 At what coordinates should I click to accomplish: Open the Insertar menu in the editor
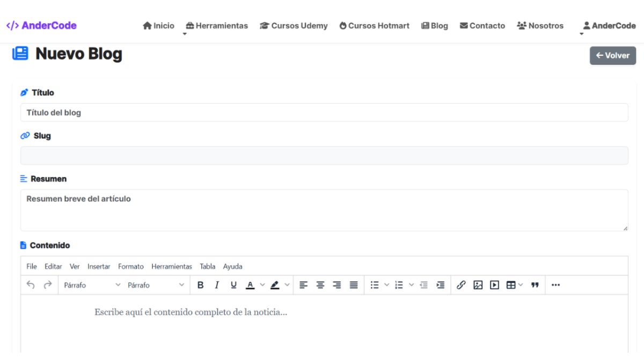tap(99, 267)
